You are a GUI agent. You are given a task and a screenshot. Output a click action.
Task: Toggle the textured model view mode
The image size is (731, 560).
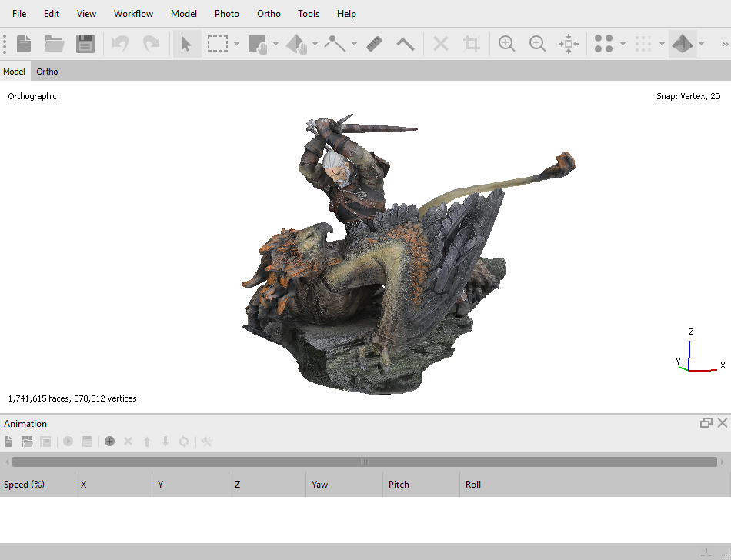(x=682, y=44)
